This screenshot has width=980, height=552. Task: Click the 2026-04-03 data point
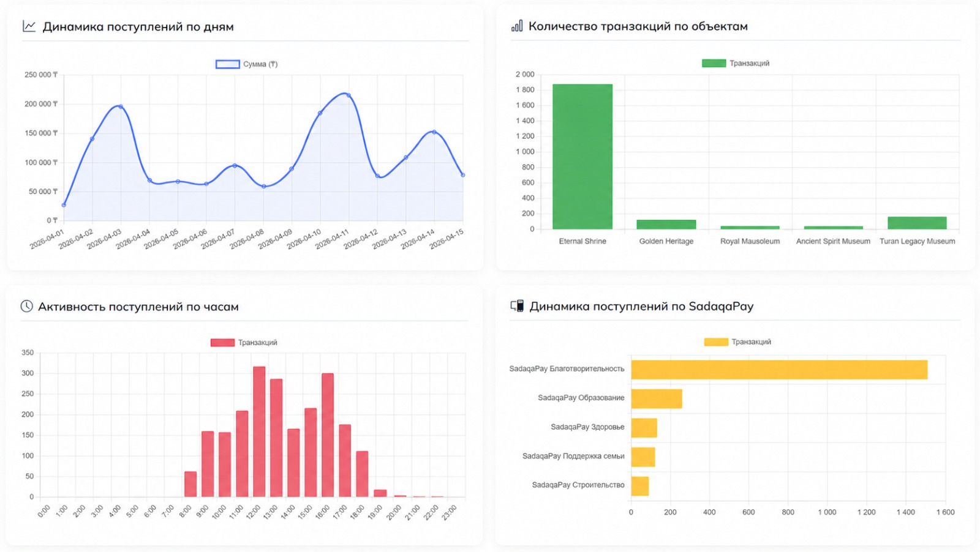click(x=121, y=106)
